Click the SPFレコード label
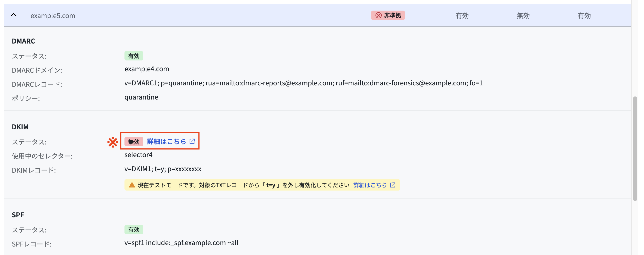 [x=31, y=244]
